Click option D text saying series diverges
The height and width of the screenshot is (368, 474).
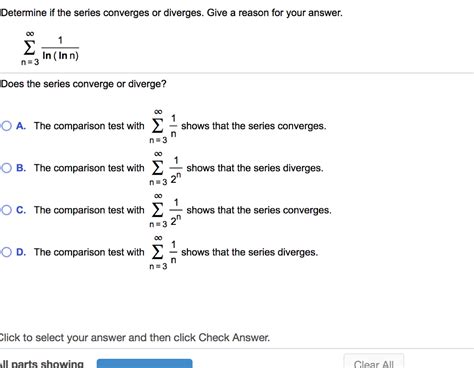(x=249, y=252)
